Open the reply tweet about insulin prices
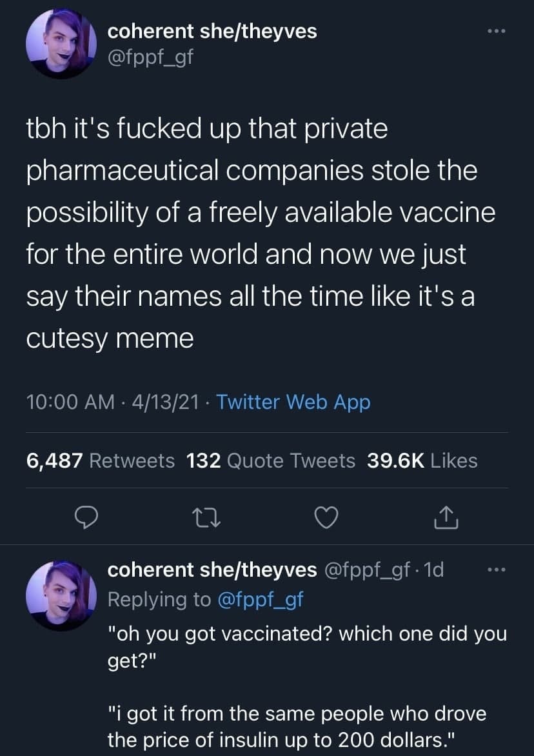The image size is (534, 756). point(297,726)
